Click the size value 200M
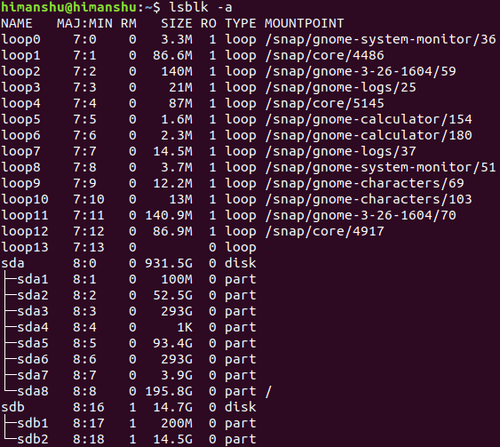The width and height of the screenshot is (500, 447). (177, 423)
